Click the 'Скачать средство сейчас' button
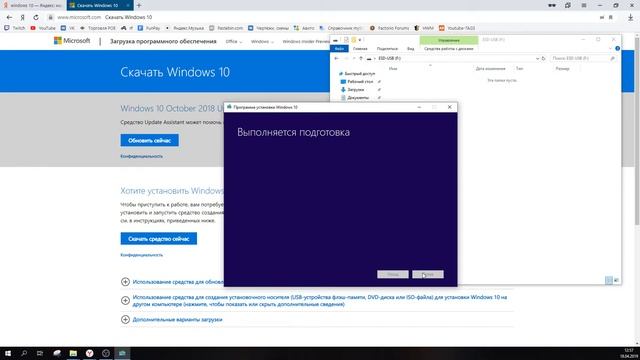 [159, 239]
